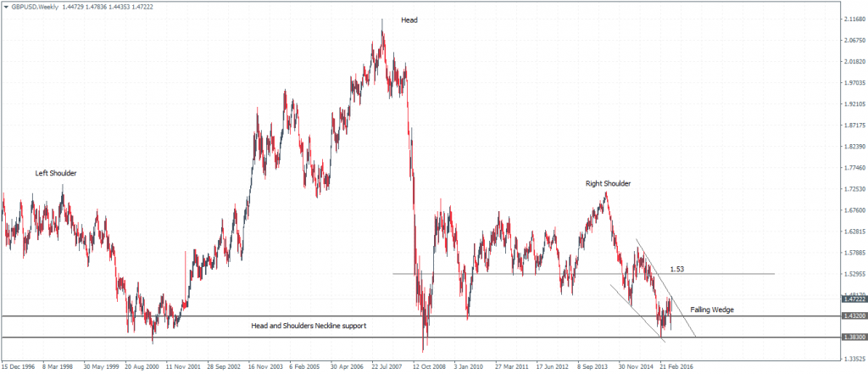Click the 12 Oct 2008 date label
The width and height of the screenshot is (868, 374).
(x=429, y=367)
